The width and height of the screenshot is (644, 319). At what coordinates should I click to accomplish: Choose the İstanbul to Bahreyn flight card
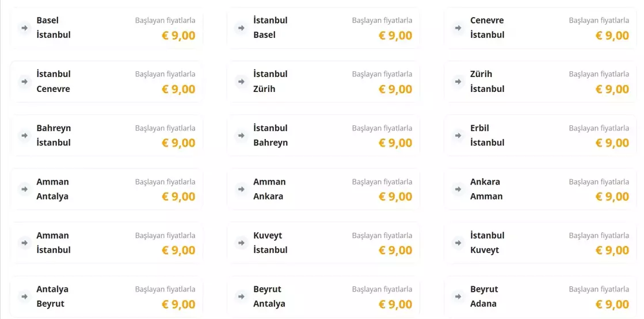tap(323, 136)
